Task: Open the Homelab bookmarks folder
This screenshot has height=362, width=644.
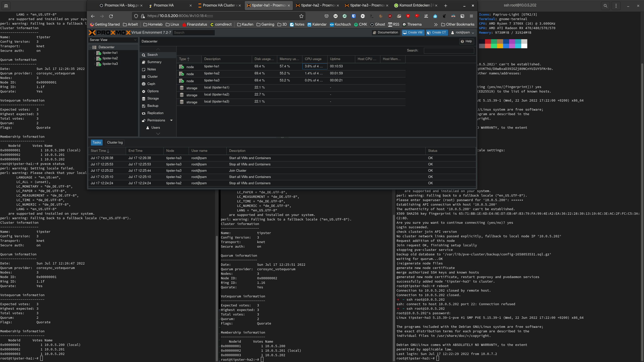Action: click(153, 24)
